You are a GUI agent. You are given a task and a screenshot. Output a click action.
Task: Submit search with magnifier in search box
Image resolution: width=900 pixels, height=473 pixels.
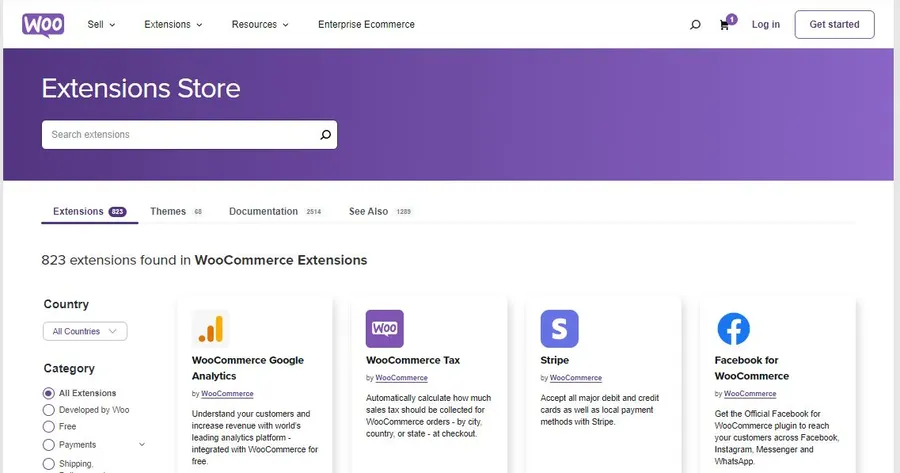(325, 135)
